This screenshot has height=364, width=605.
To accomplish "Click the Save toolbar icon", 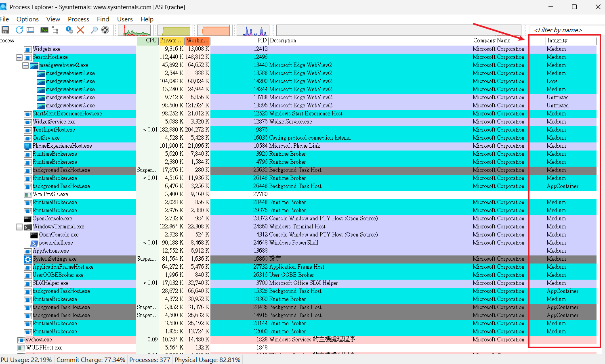I will [x=5, y=30].
